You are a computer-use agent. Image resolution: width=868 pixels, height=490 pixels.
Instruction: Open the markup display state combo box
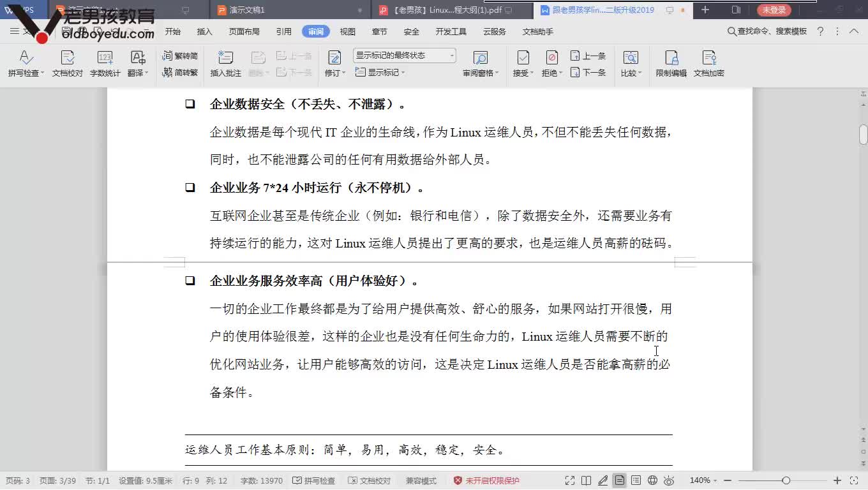click(x=405, y=56)
